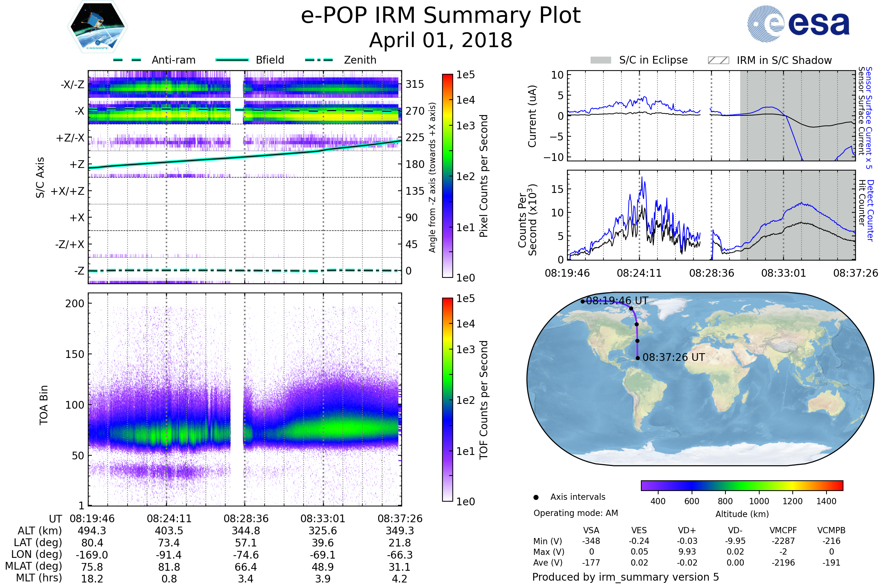Click the 08:24:11 tick under TOA plot
882x588 pixels.
pos(169,519)
